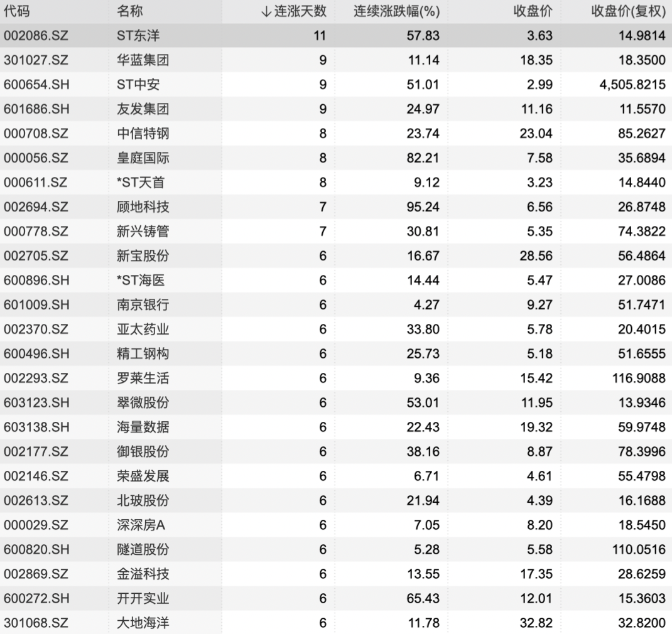Screen dimensions: 672x634
Task: Select the 隧道股份 name cell
Action: [143, 549]
